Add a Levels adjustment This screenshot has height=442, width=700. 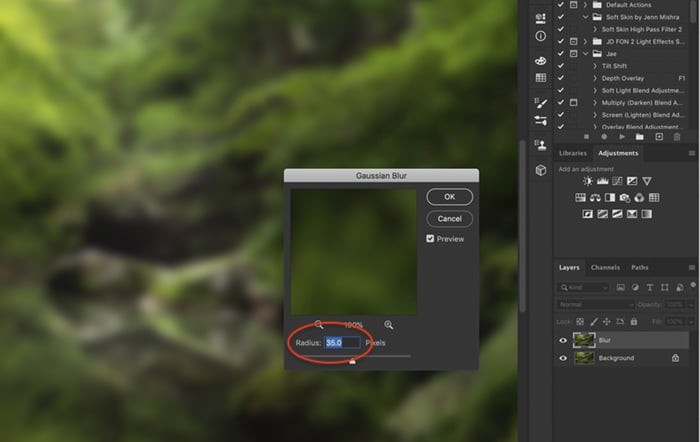coord(603,181)
